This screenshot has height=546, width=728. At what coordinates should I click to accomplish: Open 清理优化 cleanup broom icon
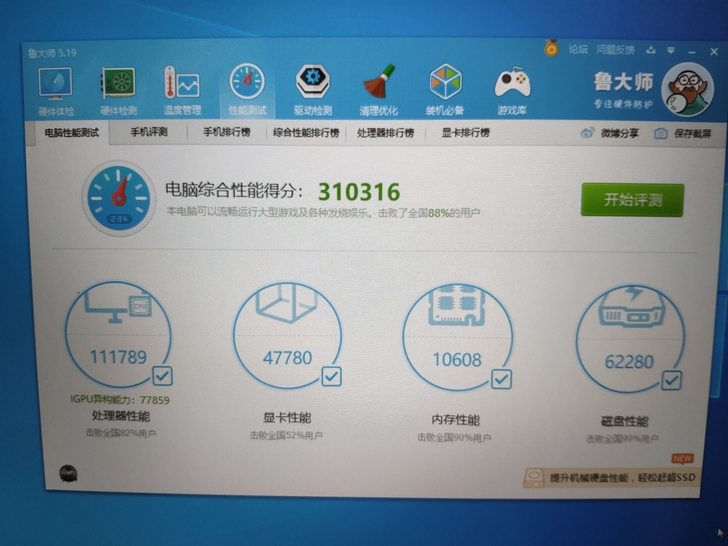click(378, 90)
